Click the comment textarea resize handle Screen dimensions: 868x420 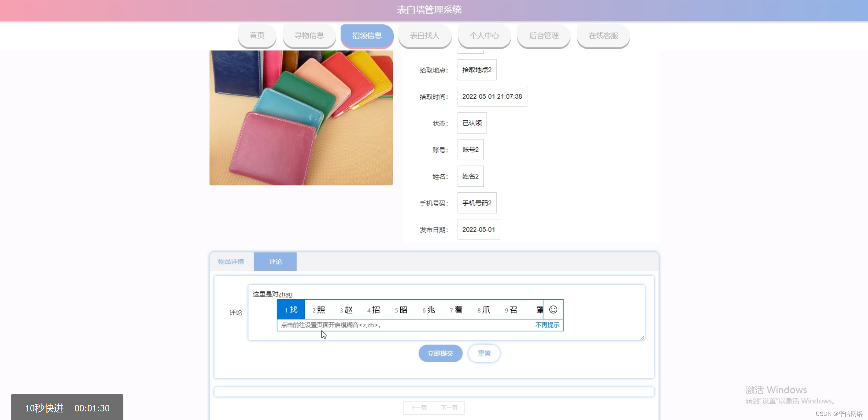(x=642, y=338)
